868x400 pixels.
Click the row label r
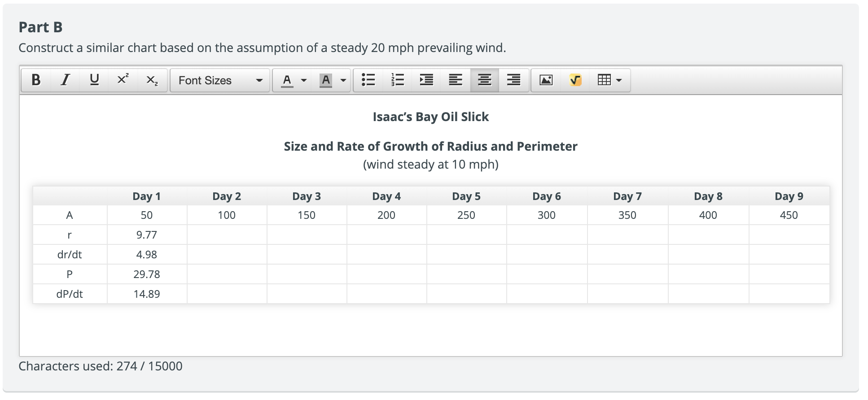point(70,235)
